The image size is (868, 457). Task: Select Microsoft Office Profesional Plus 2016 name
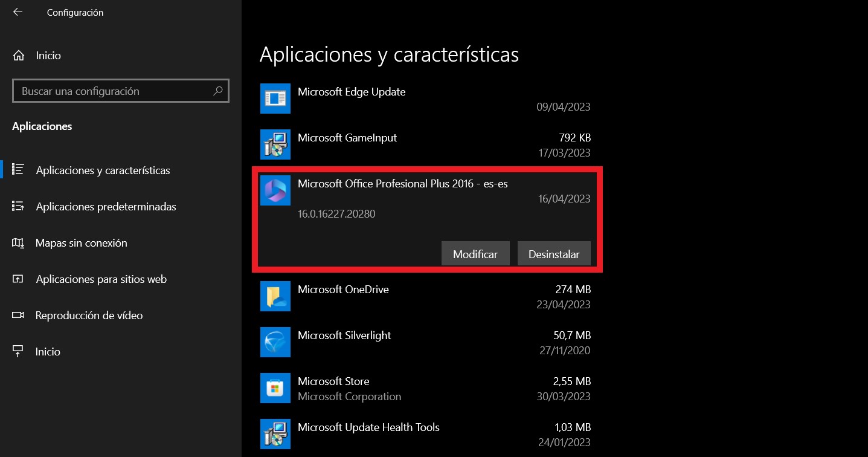(403, 184)
